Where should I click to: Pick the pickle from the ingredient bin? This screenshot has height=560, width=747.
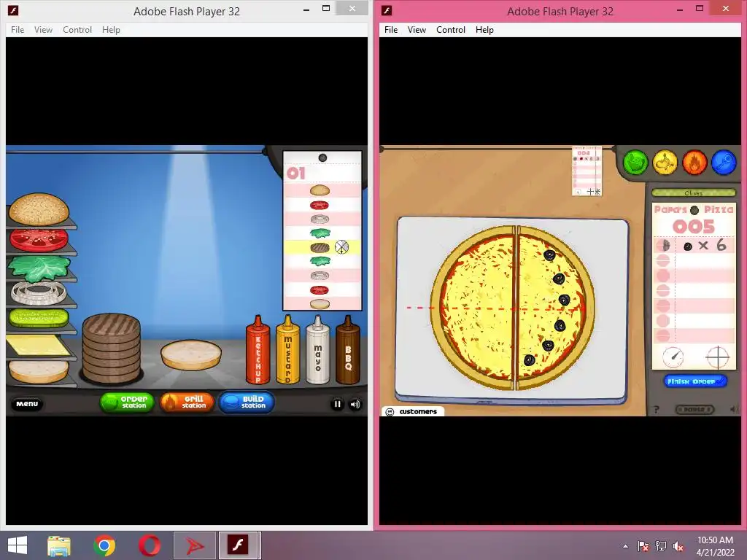click(39, 318)
